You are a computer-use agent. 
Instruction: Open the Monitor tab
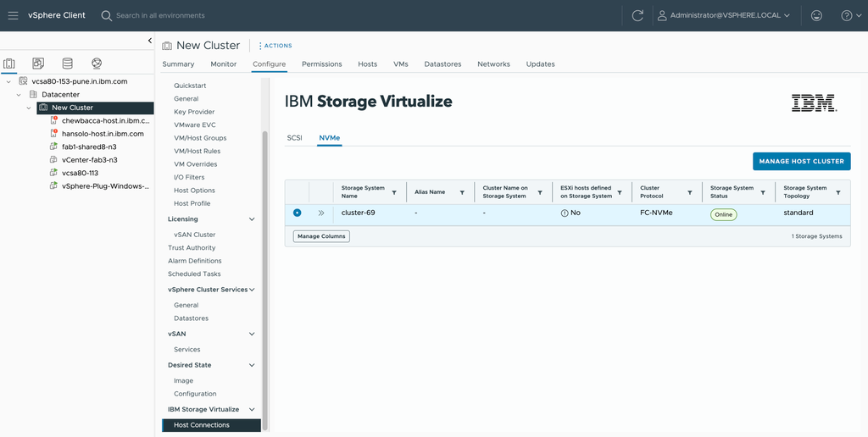pyautogui.click(x=224, y=64)
